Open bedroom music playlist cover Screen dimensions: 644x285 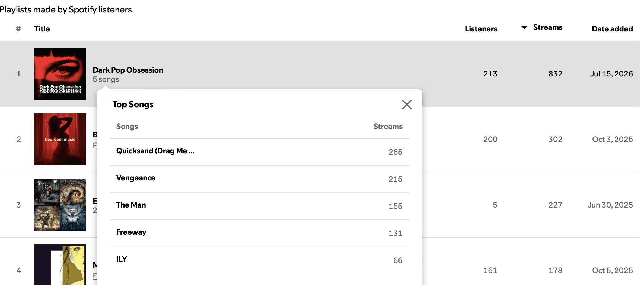coord(60,139)
